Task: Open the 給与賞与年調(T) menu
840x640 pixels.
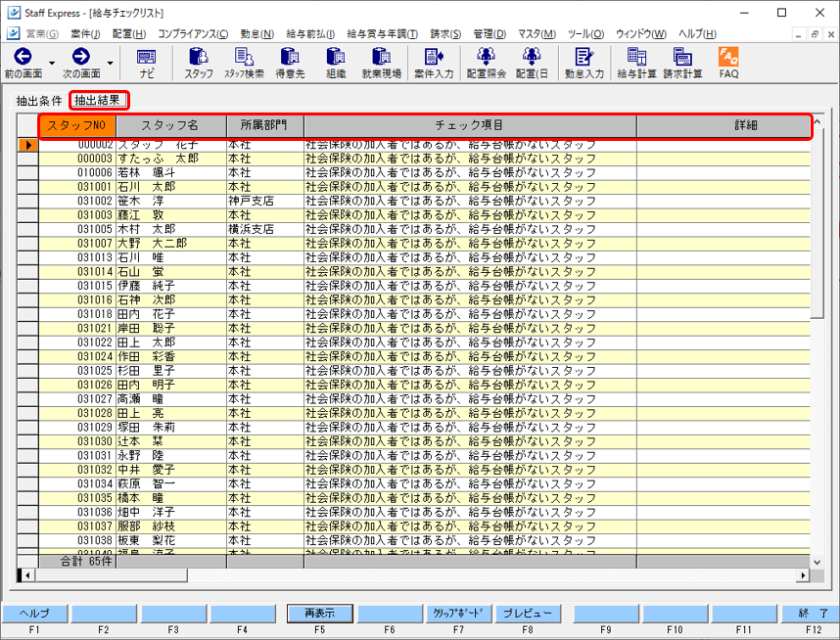Action: 383,33
